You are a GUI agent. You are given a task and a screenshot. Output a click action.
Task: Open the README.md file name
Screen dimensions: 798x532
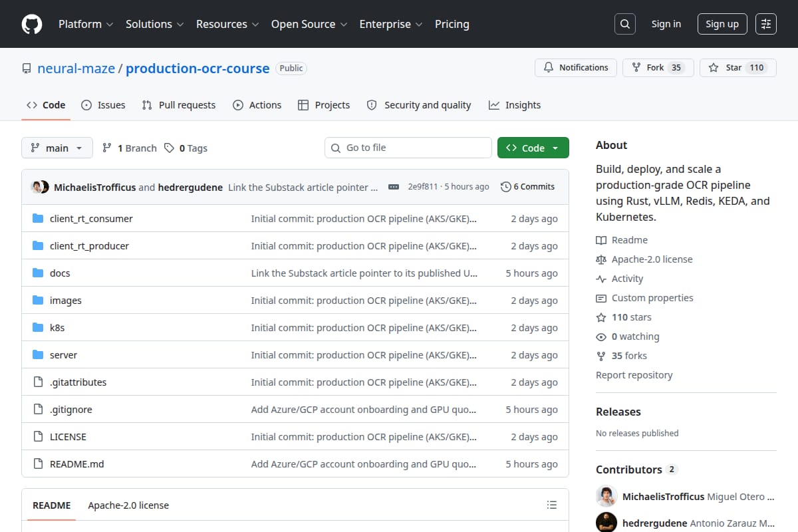pyautogui.click(x=77, y=464)
